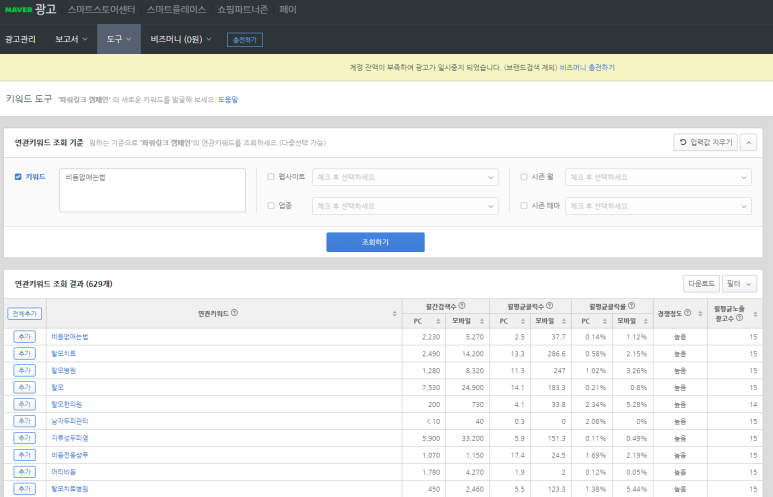This screenshot has width=773, height=497.
Task: Expand the 비즈머니 (0원) menu
Action: (x=180, y=39)
